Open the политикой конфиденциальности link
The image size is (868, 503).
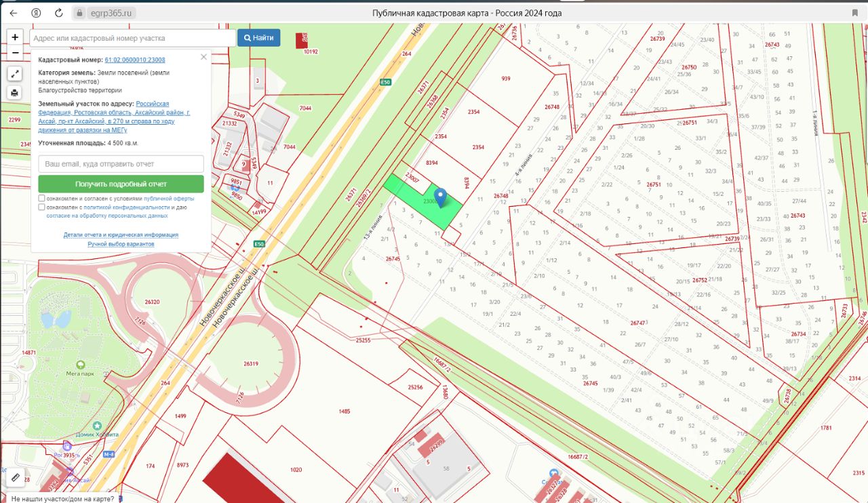[x=127, y=207]
